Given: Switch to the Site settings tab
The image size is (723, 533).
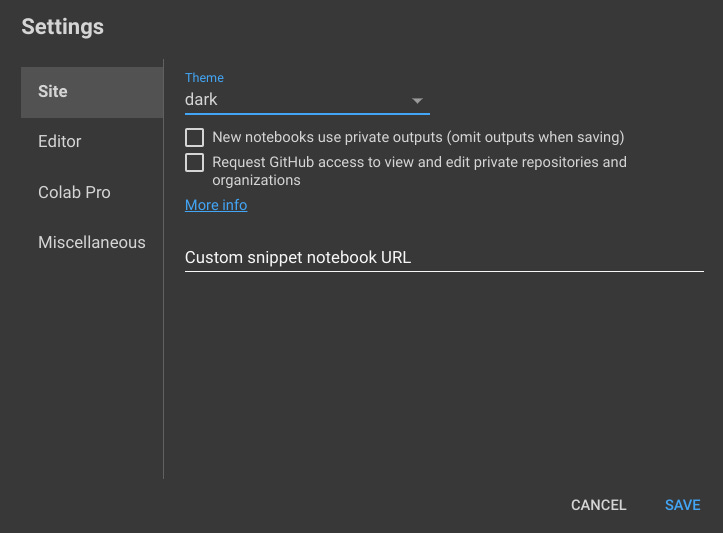Looking at the screenshot, I should click(x=92, y=92).
